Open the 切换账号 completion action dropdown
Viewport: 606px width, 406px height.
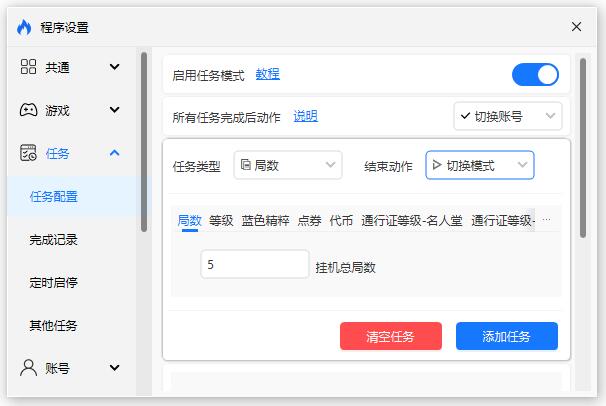pos(507,116)
